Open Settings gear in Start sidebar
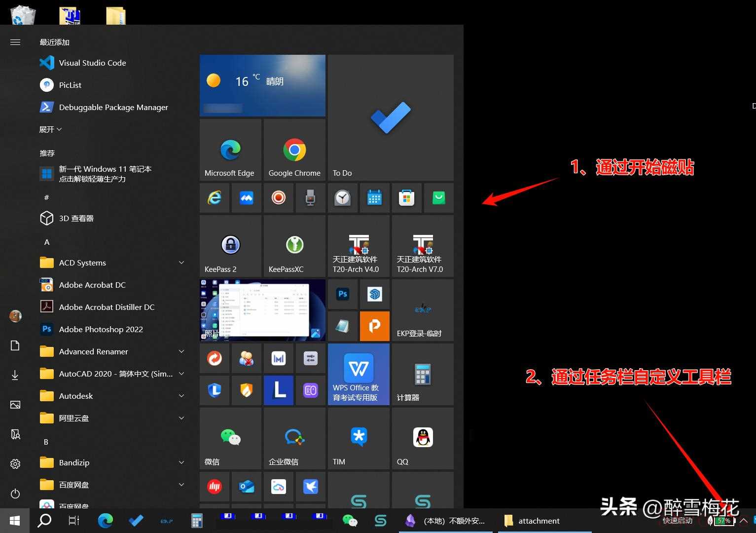 15,464
